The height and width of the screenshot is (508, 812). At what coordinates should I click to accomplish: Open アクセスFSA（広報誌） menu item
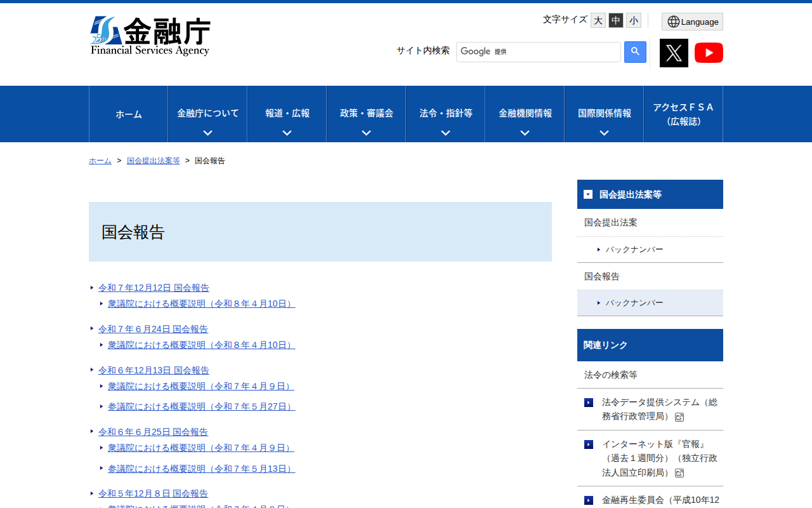683,114
